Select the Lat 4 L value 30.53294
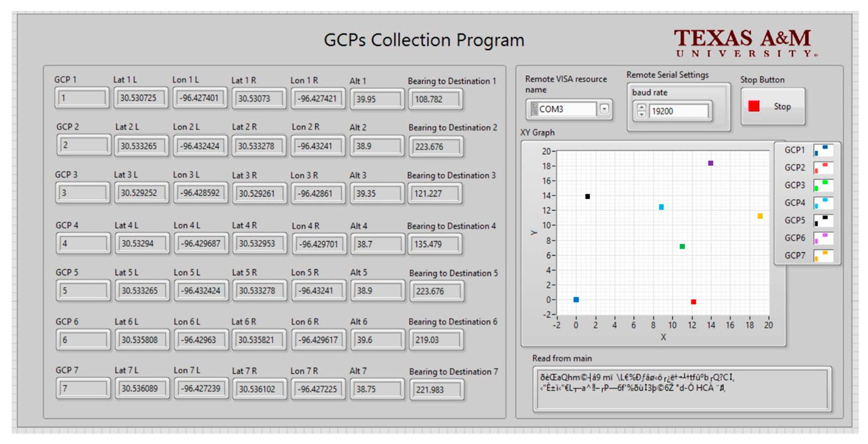The width and height of the screenshot is (868, 444). tap(142, 243)
